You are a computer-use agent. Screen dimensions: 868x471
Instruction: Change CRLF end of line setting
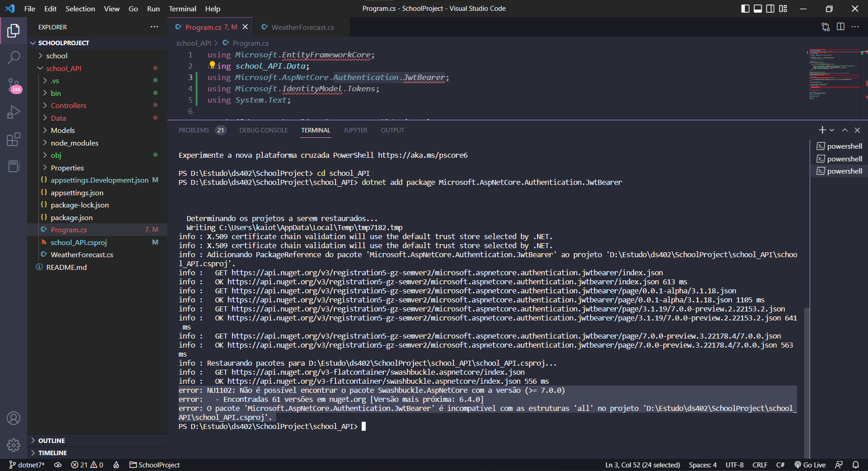(759, 465)
